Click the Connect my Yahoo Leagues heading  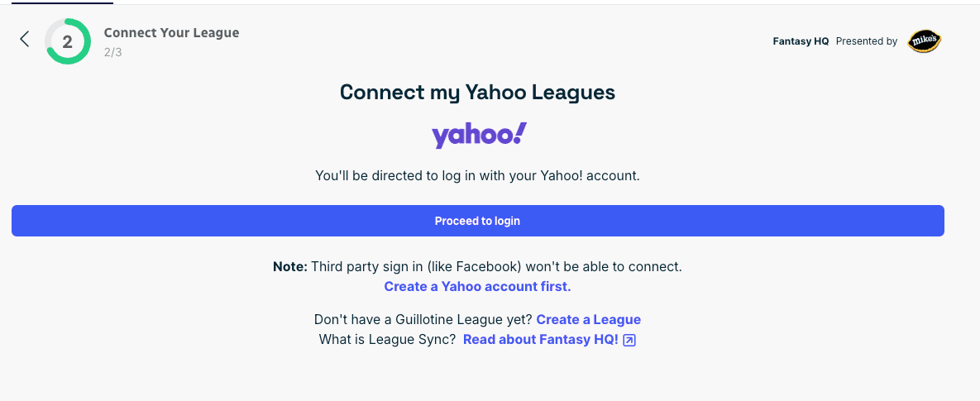point(477,92)
